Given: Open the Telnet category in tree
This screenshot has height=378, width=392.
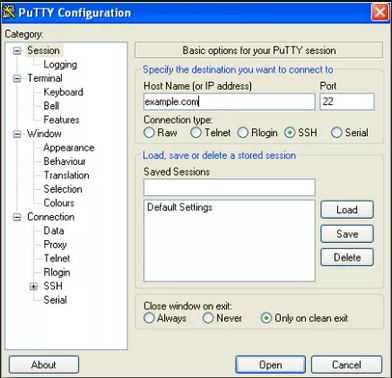Looking at the screenshot, I should pyautogui.click(x=57, y=258).
